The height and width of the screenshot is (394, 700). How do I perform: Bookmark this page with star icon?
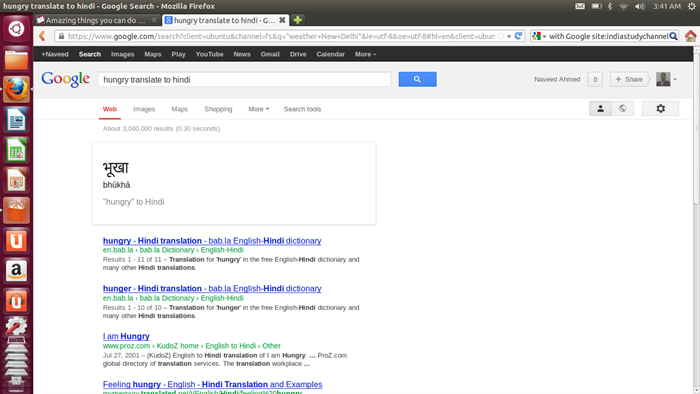point(501,36)
